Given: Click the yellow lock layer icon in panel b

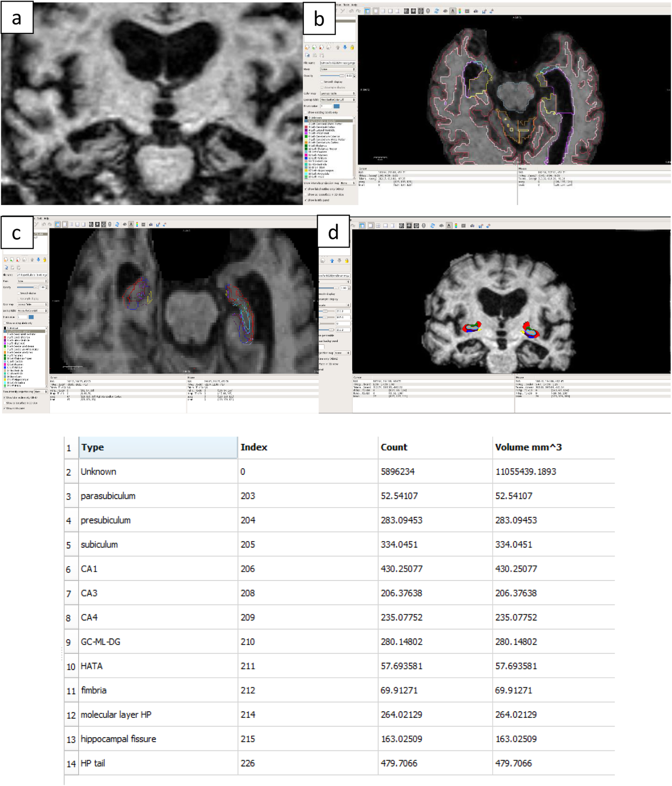Looking at the screenshot, I should (352, 47).
